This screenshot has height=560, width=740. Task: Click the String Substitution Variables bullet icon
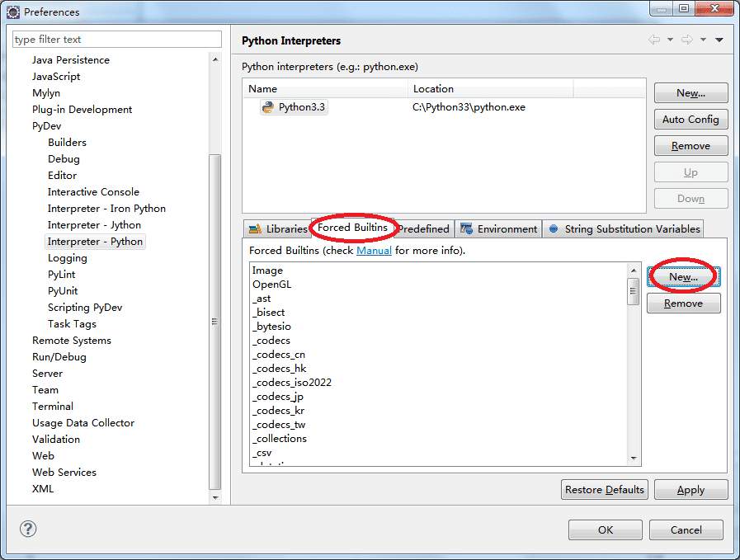[553, 228]
